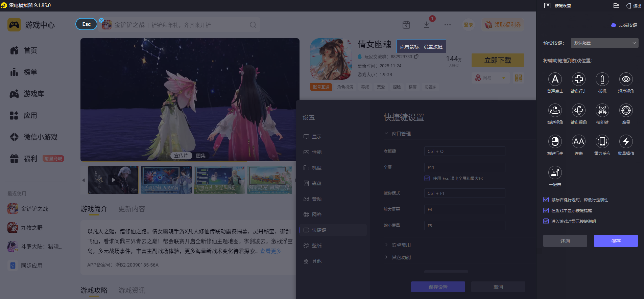Toggle 使用 Esc 退出全屏和最大化 checkbox
Screen dimensions: 644x299
[427, 178]
